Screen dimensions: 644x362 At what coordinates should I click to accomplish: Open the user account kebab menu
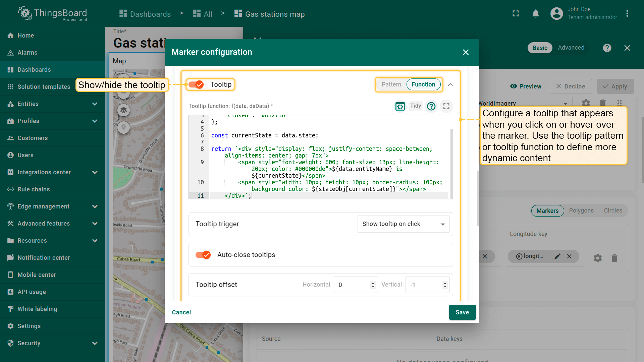627,14
